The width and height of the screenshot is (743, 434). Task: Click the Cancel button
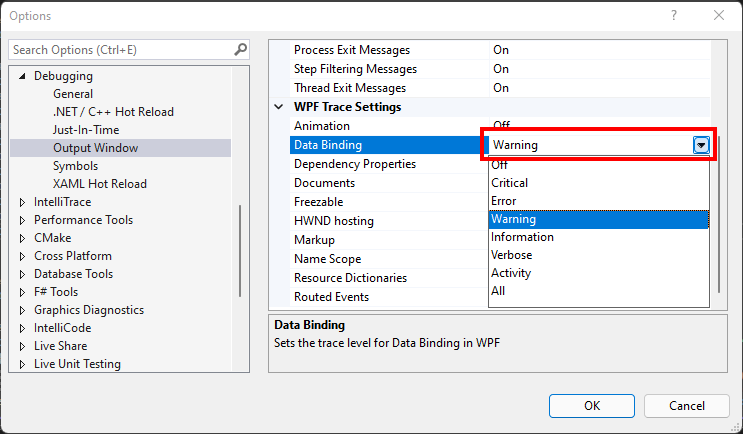point(687,406)
